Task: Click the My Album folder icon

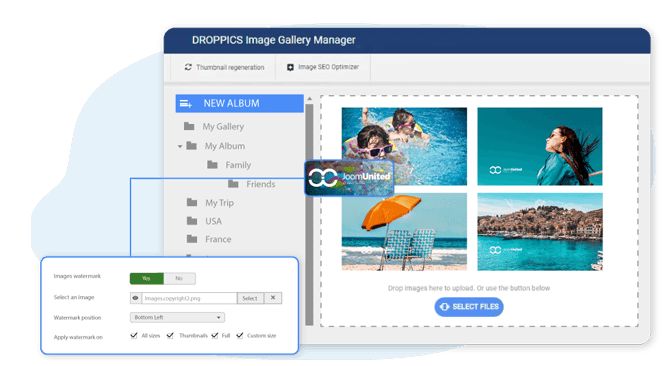Action: (x=191, y=146)
